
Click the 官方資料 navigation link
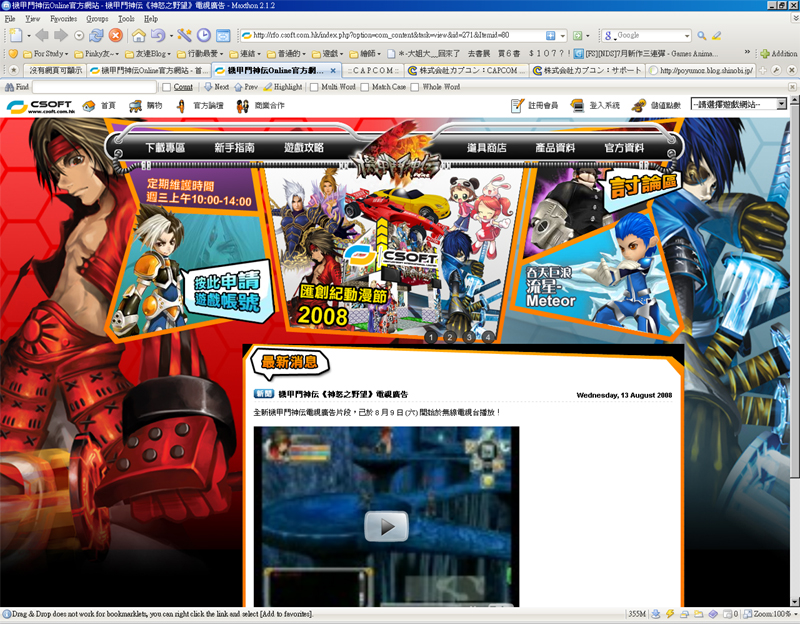click(x=624, y=147)
